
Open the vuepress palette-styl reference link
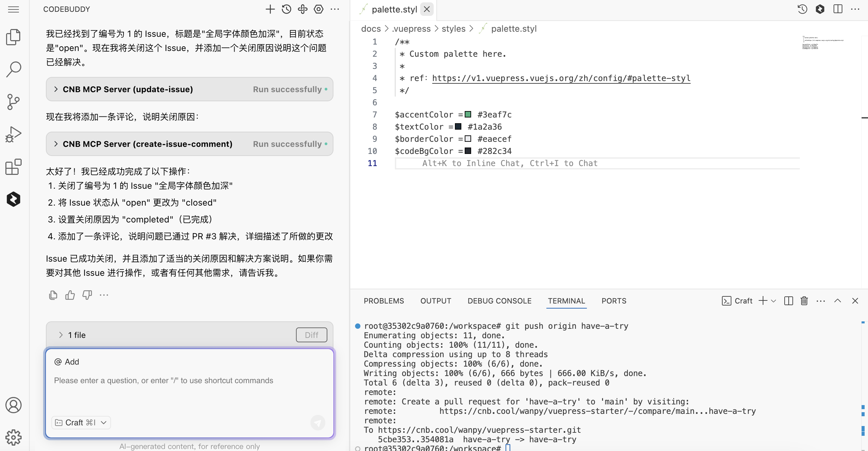(561, 78)
